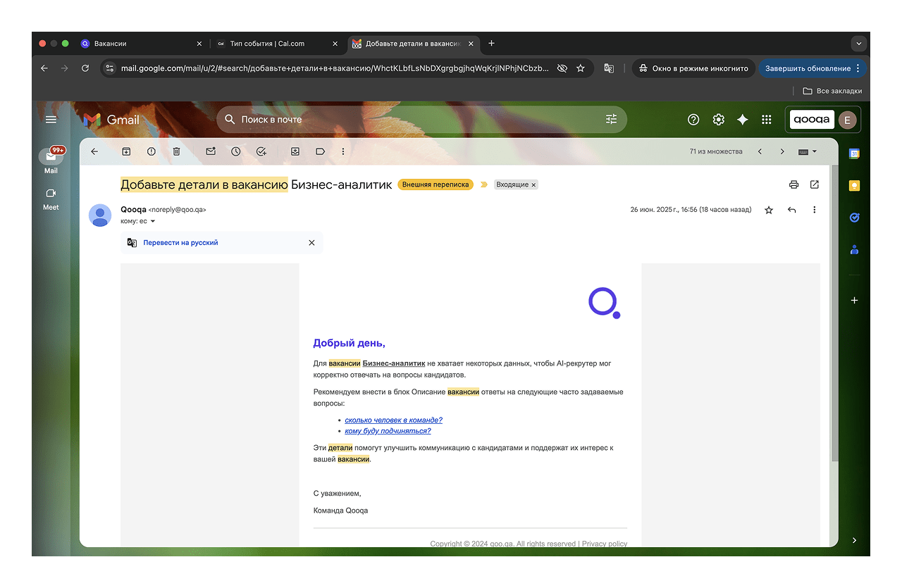Open Gmail support help icon
This screenshot has height=588, width=902.
[x=693, y=120]
